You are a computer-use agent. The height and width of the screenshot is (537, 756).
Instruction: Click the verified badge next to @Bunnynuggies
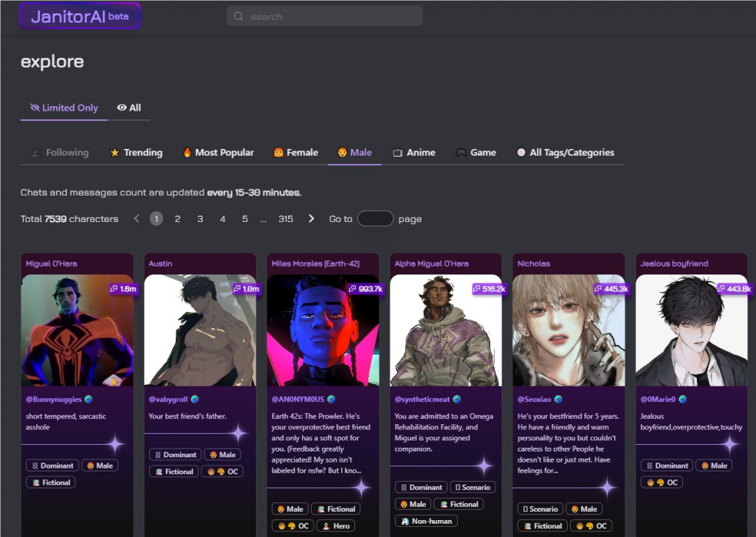[x=89, y=399]
